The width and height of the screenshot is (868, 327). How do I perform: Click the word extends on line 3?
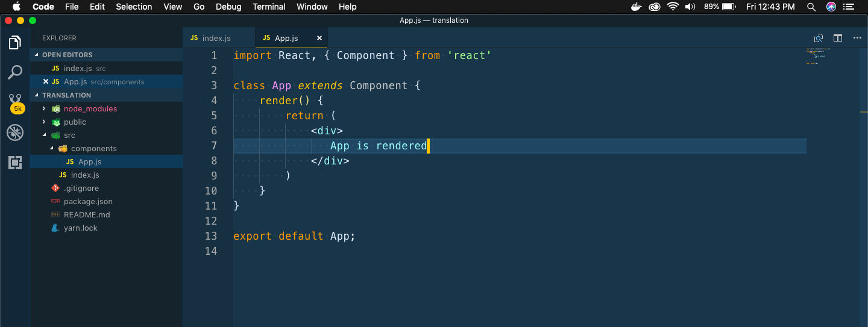pos(320,86)
